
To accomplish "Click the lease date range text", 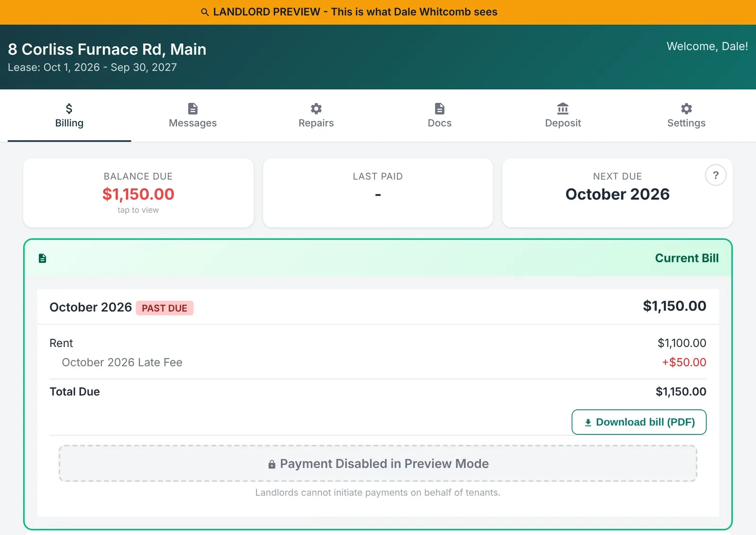I will (92, 68).
